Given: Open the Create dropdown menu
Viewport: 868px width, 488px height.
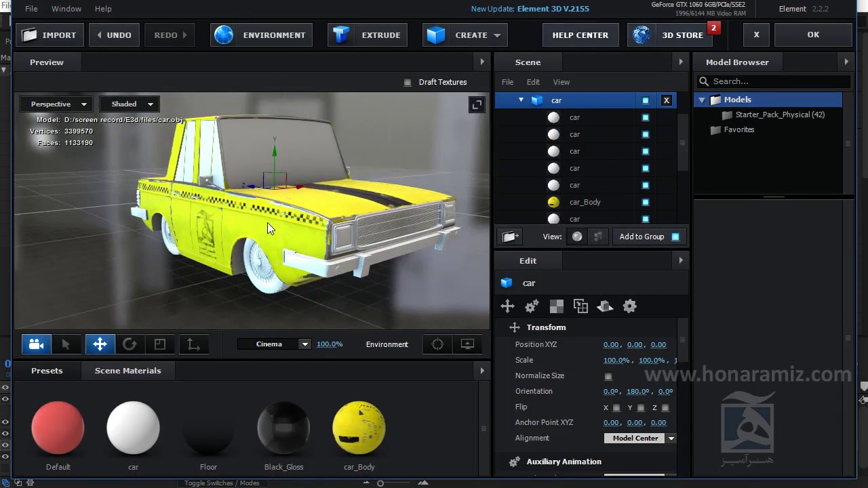Looking at the screenshot, I should tap(465, 35).
